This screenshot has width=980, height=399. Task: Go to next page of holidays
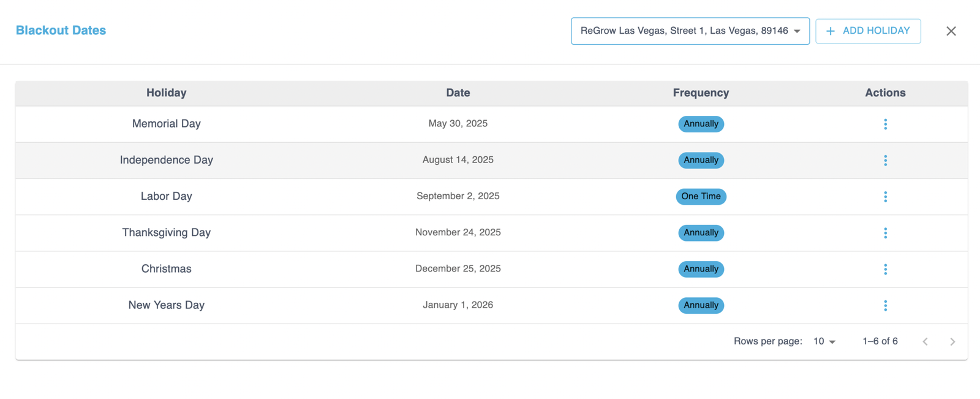(952, 341)
